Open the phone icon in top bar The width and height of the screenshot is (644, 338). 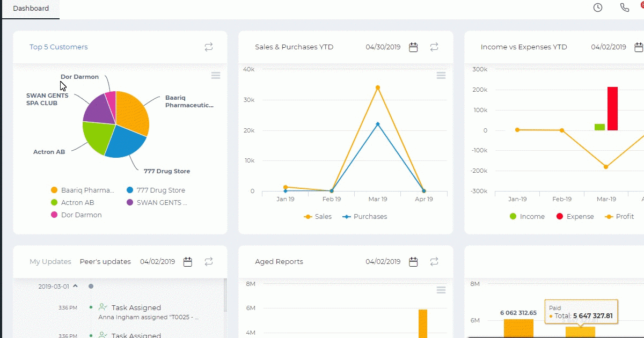pos(624,8)
